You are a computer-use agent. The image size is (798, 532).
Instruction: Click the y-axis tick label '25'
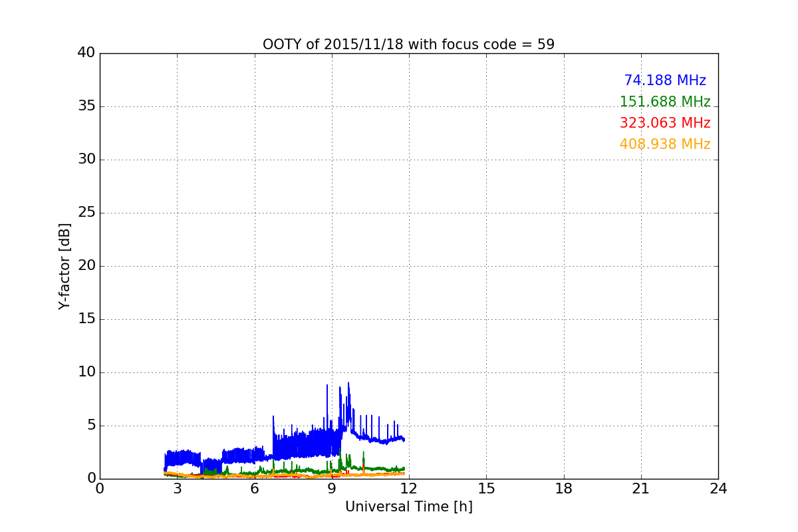click(86, 213)
